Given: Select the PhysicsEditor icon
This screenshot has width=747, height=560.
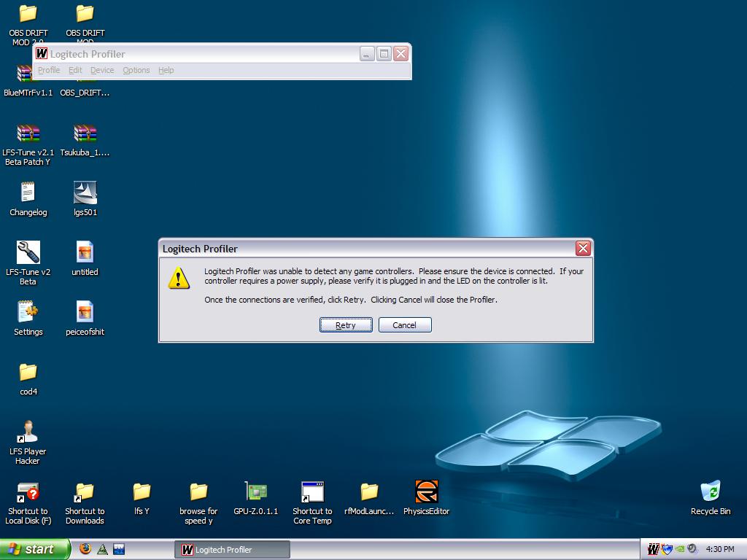Looking at the screenshot, I should (x=426, y=491).
